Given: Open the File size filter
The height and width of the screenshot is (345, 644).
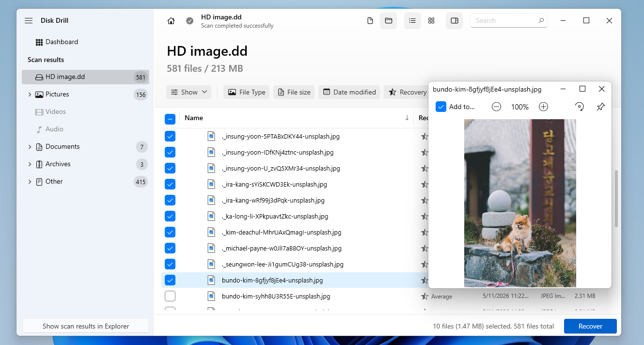Looking at the screenshot, I should pos(294,92).
